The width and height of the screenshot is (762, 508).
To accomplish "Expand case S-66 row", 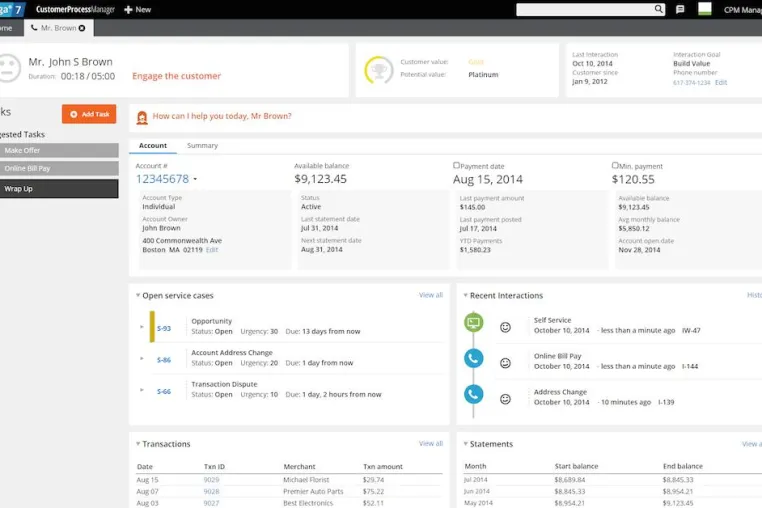I will pyautogui.click(x=142, y=390).
